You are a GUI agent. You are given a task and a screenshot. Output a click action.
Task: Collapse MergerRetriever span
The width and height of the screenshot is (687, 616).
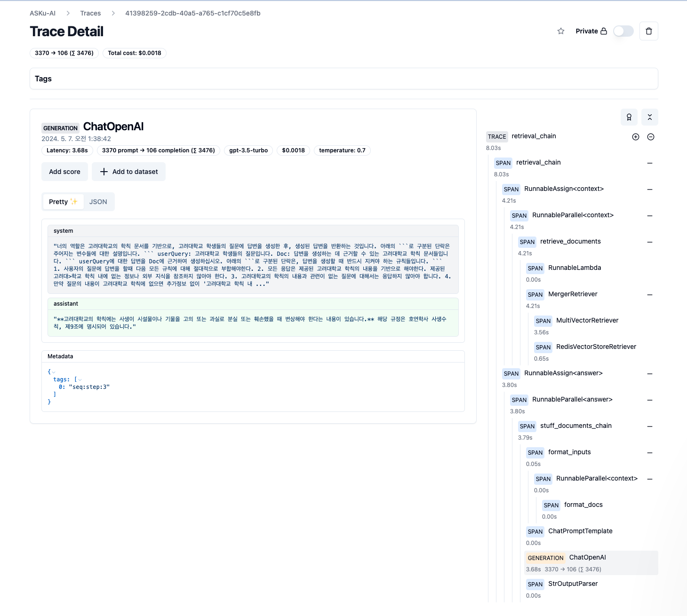650,295
